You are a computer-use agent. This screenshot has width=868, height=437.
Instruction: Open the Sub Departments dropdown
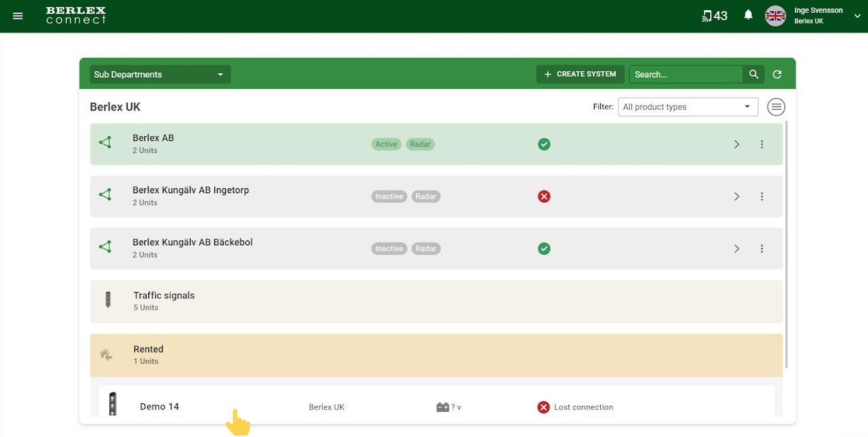click(x=160, y=75)
